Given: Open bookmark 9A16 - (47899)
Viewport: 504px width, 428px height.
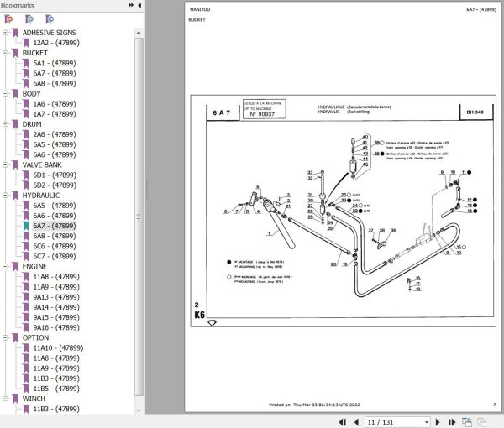Looking at the screenshot, I should click(x=56, y=327).
